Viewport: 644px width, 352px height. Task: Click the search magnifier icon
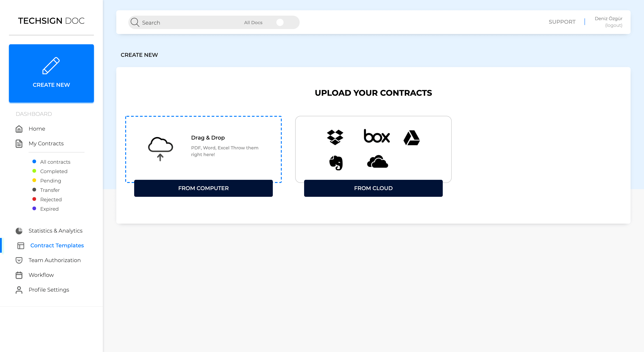coord(135,22)
